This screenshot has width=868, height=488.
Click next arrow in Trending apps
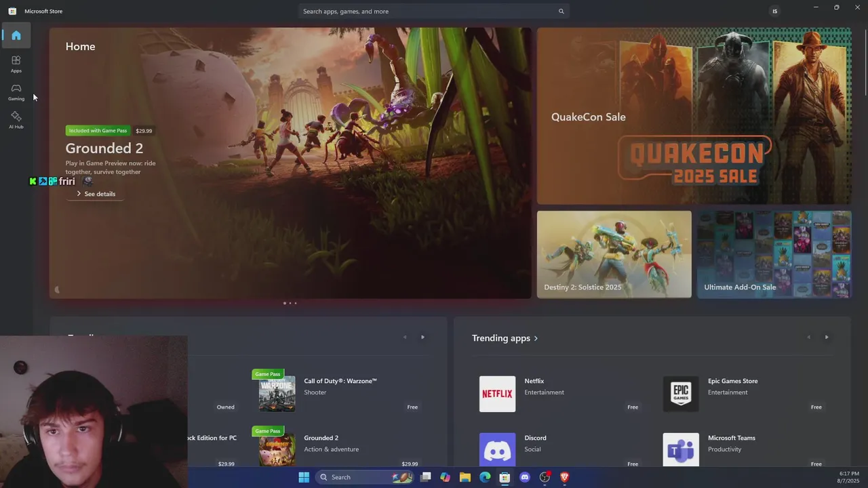(x=826, y=337)
